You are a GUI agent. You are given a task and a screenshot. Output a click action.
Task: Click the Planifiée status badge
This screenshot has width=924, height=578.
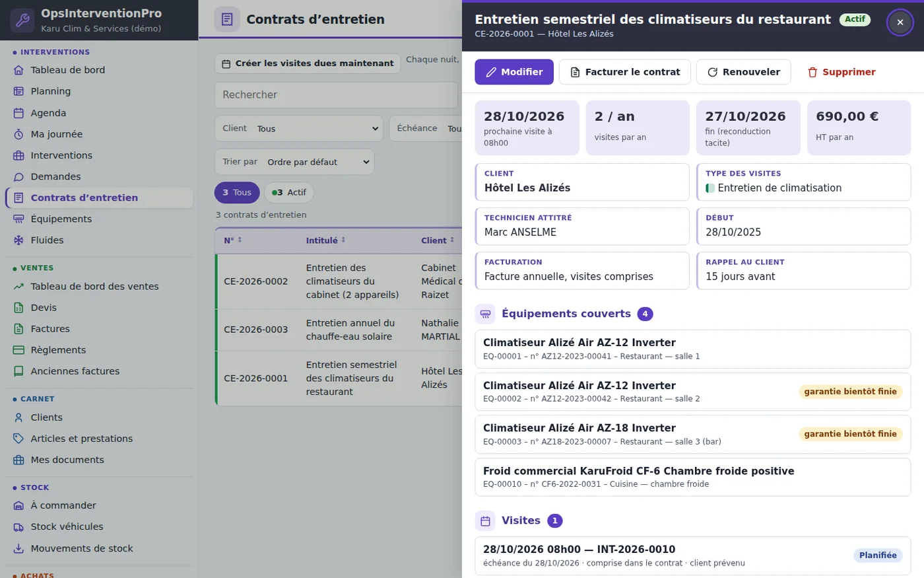[878, 556]
